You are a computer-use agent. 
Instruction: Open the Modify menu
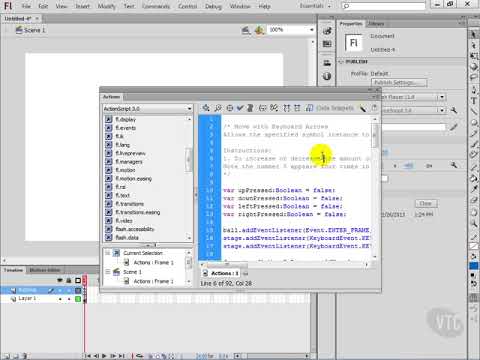pos(107,6)
